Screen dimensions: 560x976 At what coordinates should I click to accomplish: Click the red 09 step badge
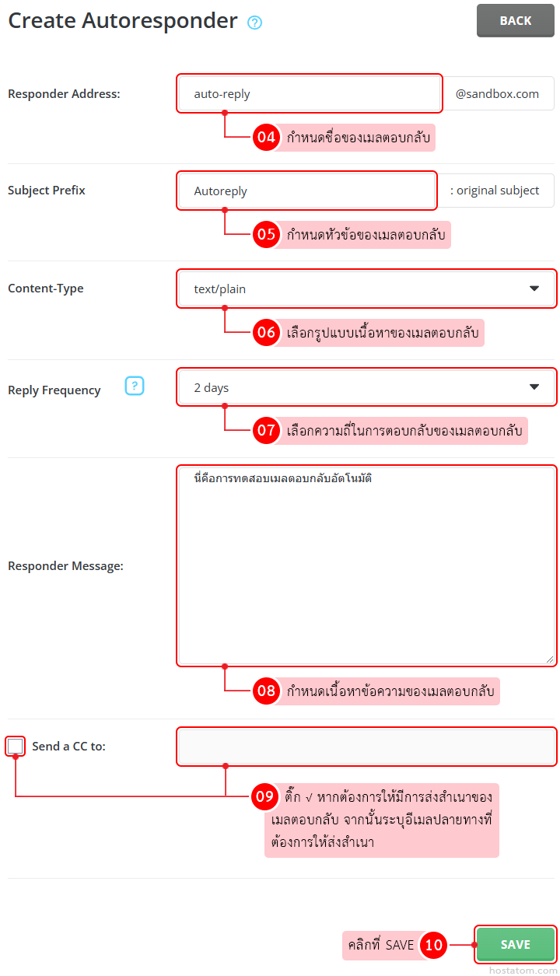(x=265, y=796)
